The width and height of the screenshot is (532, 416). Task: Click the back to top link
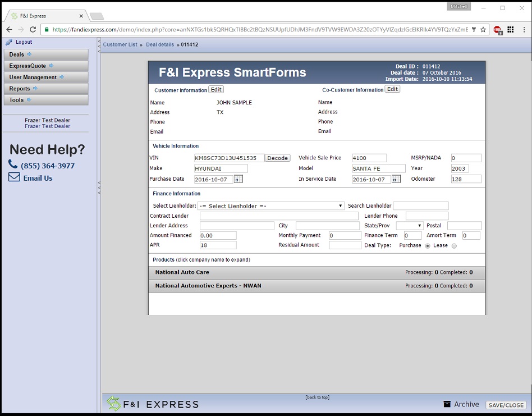317,397
